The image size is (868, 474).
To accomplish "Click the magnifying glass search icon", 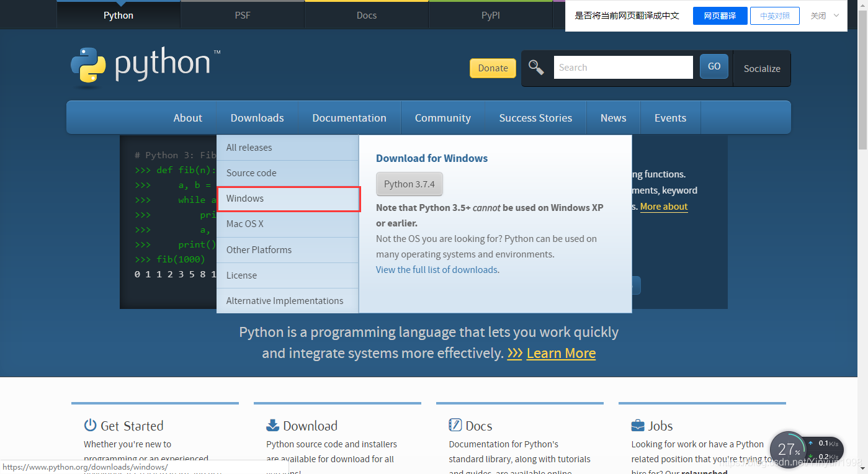I will point(535,67).
